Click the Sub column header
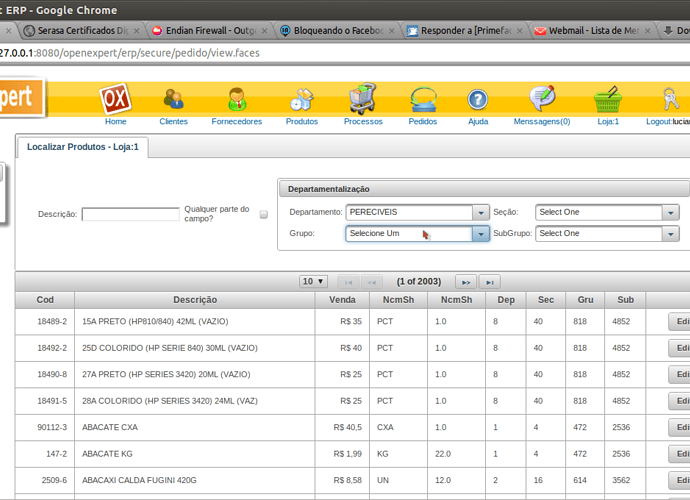Image resolution: width=690 pixels, height=500 pixels. (625, 300)
